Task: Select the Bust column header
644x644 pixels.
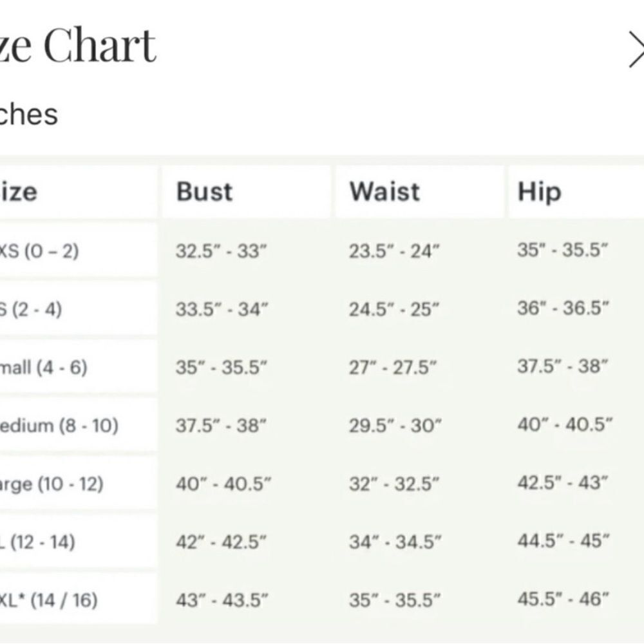Action: click(204, 192)
